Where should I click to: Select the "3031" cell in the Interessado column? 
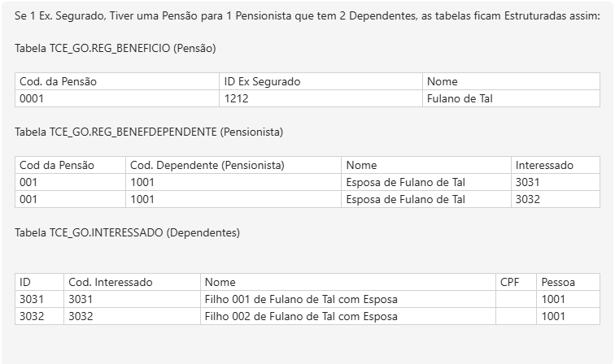(528, 182)
